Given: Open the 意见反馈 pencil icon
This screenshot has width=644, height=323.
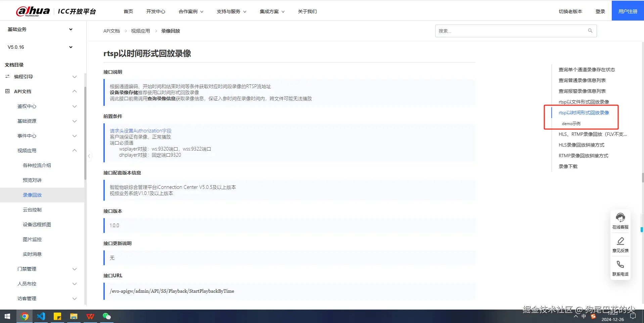Looking at the screenshot, I should [620, 241].
